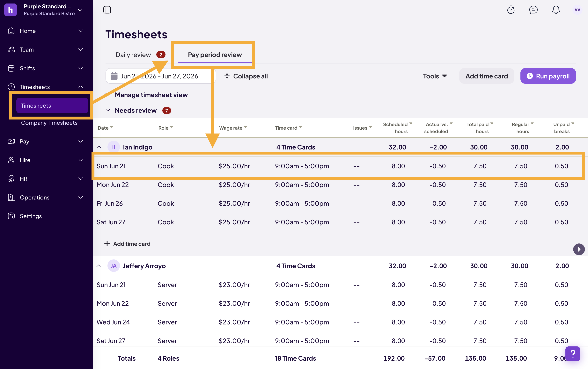Open the notifications bell
Viewport: 588px width, 369px height.
click(x=556, y=10)
